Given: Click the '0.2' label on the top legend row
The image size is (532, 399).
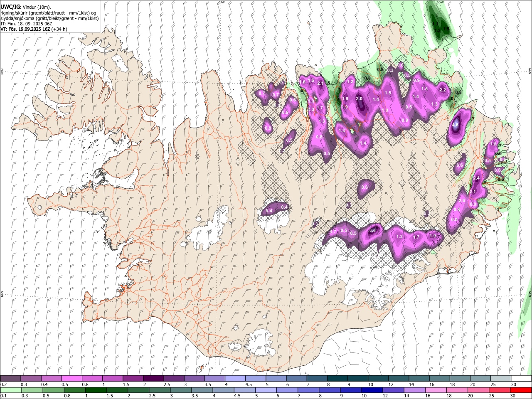Looking at the screenshot, I should pos(3,384).
